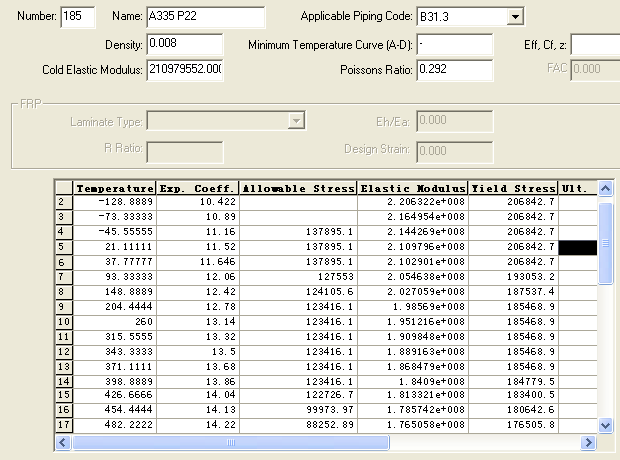The image size is (620, 460).
Task: Focus the Cold Elastic Modulus field
Action: click(x=184, y=68)
